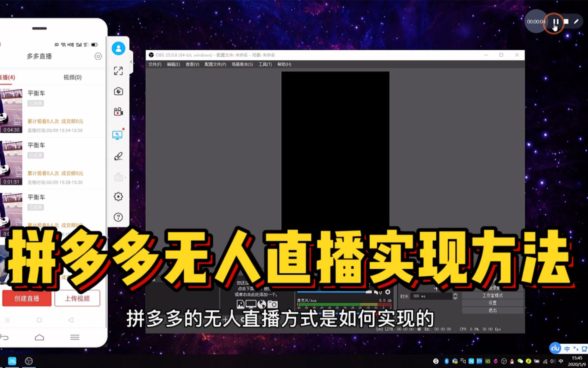Open the 场景集合(S) menu in OBS
Viewport: 588px width, 368px height.
(x=242, y=64)
